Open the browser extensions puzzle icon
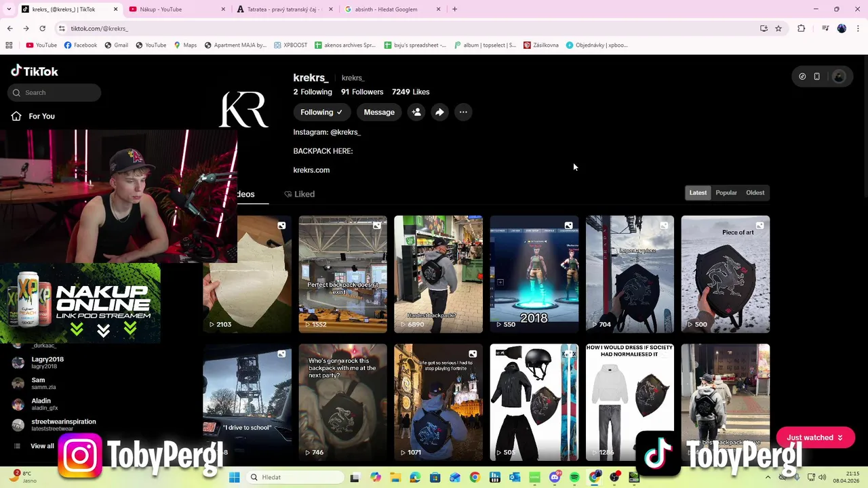Image resolution: width=868 pixels, height=488 pixels. 801,28
